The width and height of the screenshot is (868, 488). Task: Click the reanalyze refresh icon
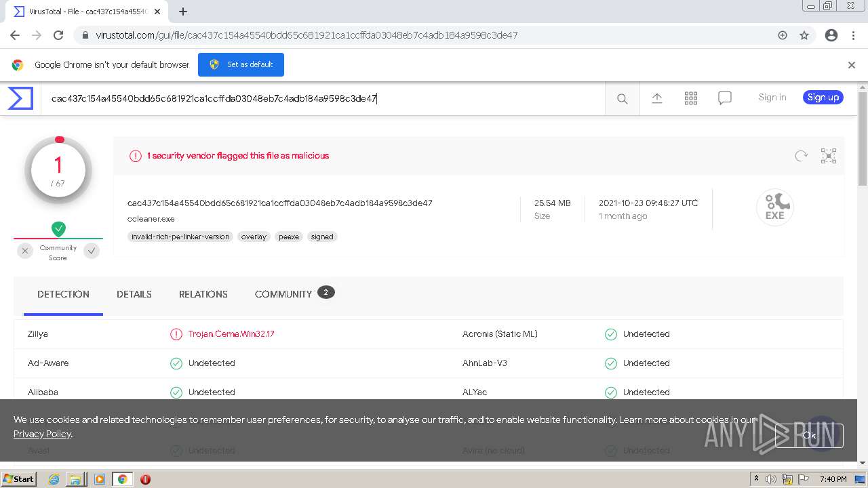801,156
